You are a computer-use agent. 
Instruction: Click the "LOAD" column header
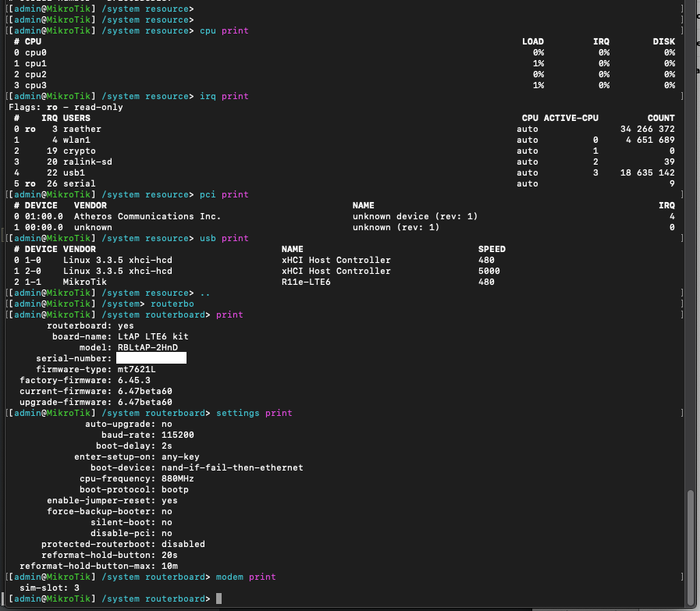(533, 41)
